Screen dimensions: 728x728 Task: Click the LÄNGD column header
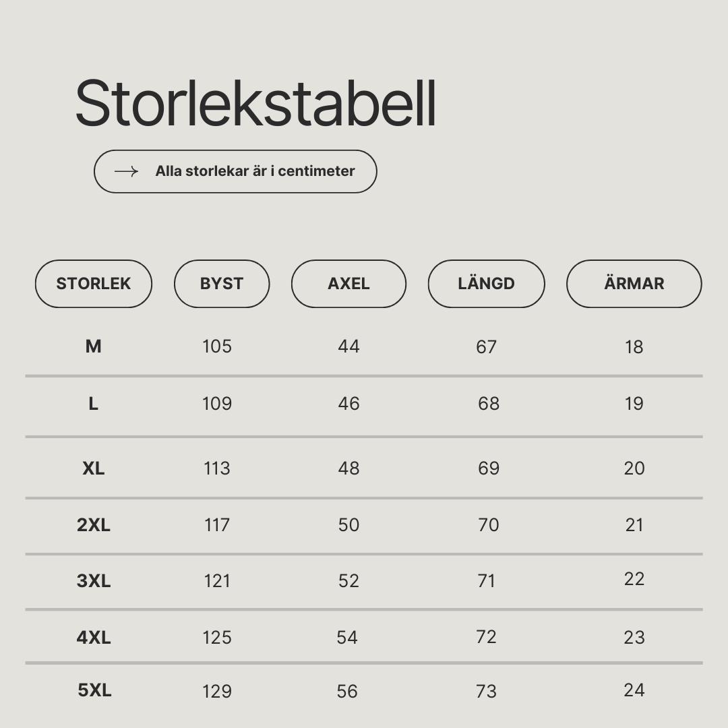[486, 284]
